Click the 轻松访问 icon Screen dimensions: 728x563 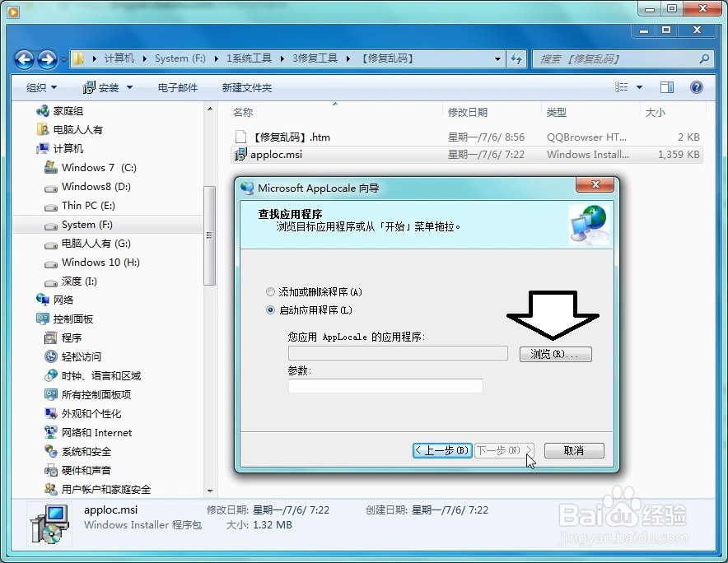point(50,356)
